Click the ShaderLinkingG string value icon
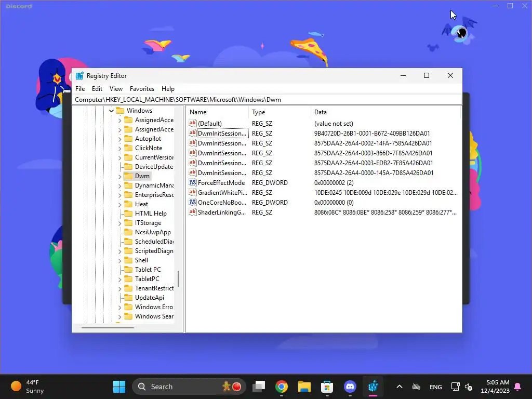Screen dimensions: 532x399 (193, 212)
